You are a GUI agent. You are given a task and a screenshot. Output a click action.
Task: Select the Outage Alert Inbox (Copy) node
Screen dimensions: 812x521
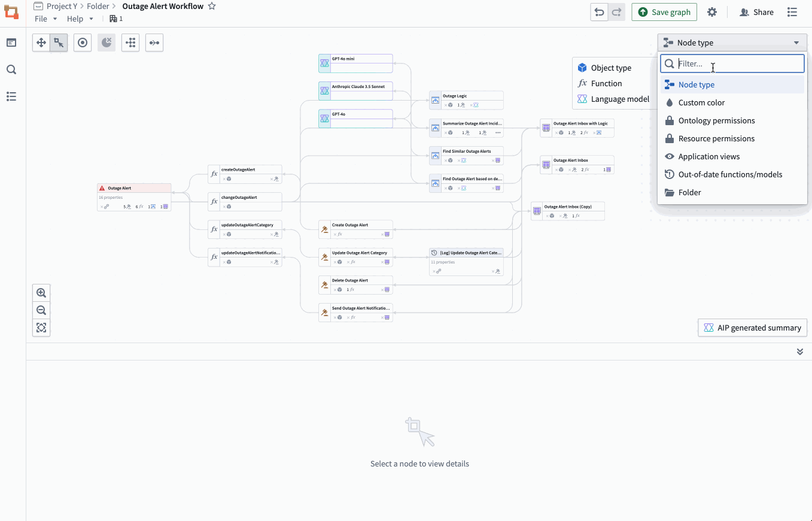point(568,211)
